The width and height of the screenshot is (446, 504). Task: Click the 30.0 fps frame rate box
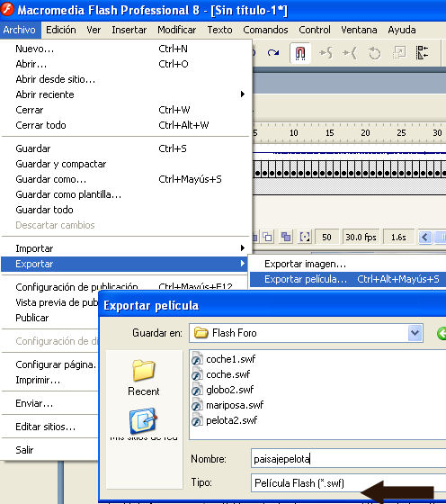coord(361,238)
